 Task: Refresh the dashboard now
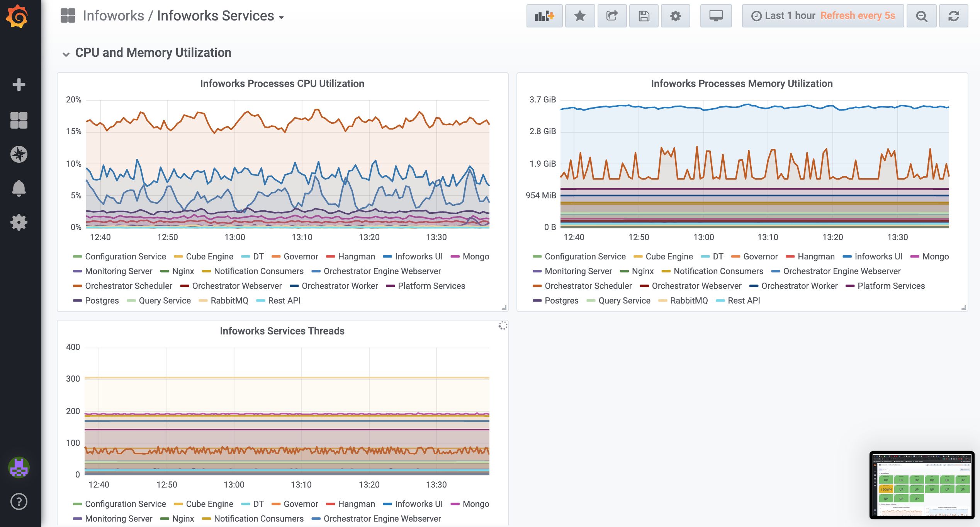coord(953,16)
